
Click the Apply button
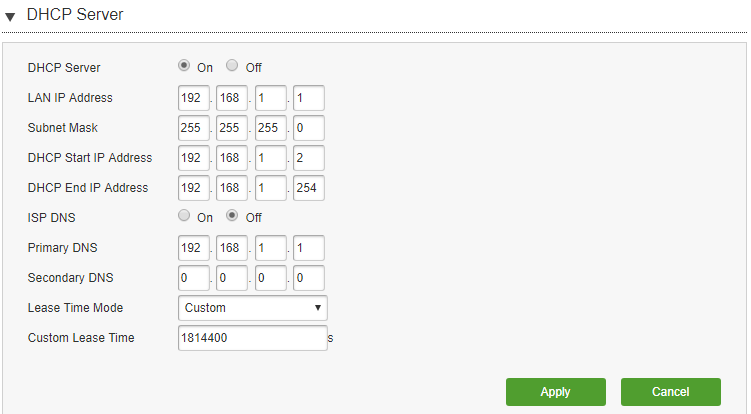pos(556,392)
